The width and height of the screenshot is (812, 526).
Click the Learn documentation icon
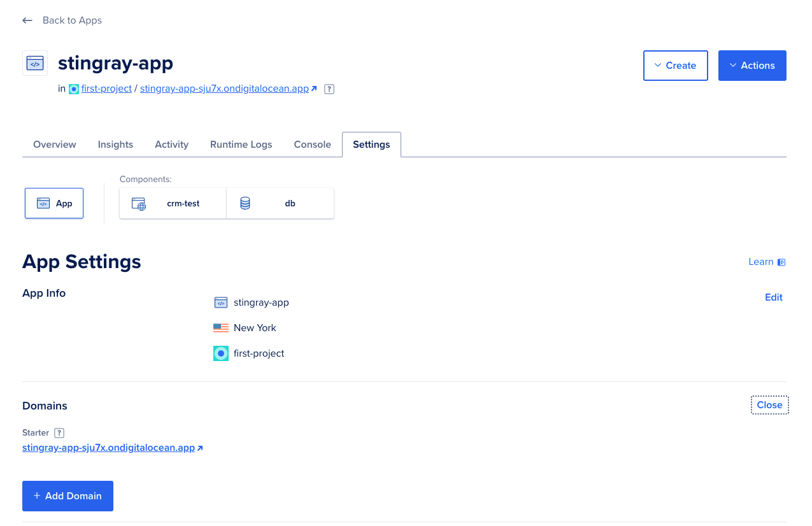click(781, 262)
